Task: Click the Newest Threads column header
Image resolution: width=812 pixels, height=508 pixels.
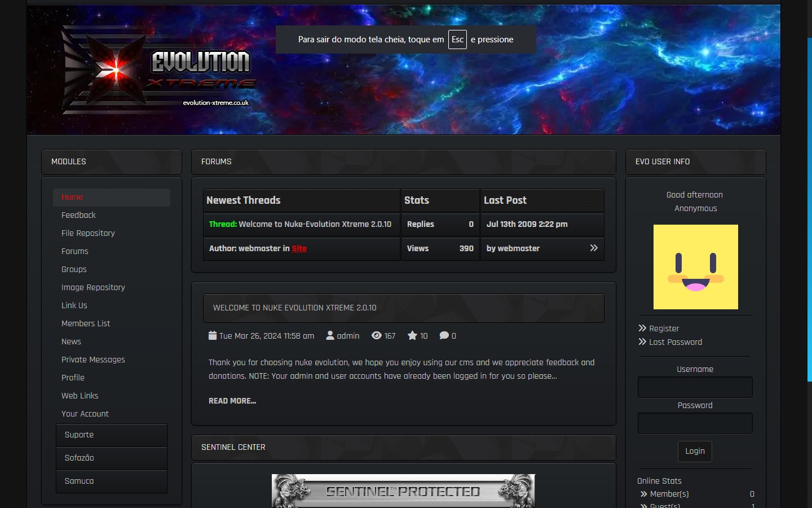Action: click(x=301, y=200)
